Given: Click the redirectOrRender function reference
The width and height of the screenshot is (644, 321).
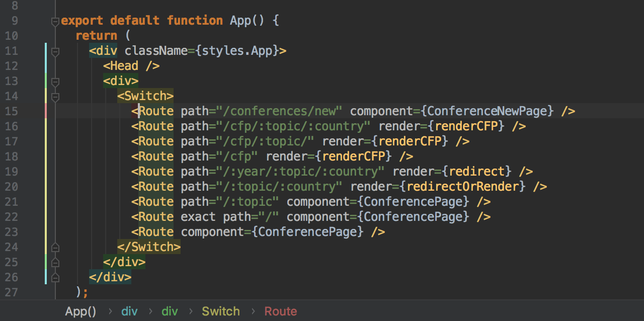Looking at the screenshot, I should [x=462, y=187].
